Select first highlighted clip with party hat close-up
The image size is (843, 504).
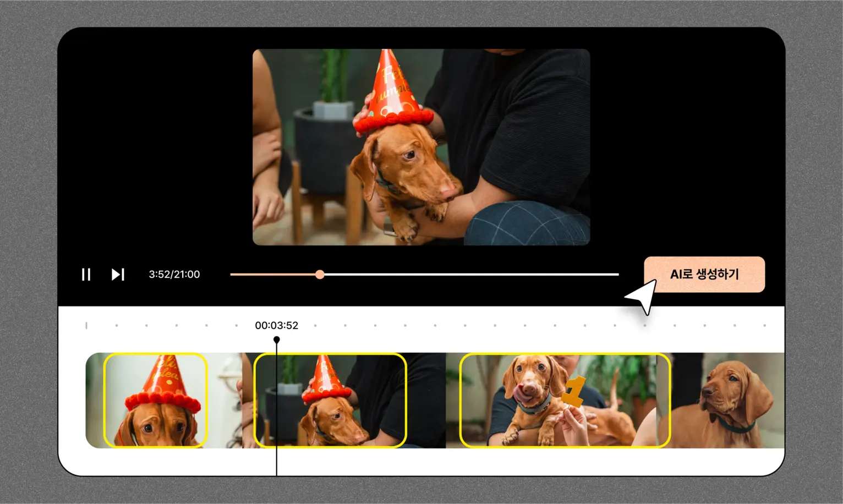(156, 400)
